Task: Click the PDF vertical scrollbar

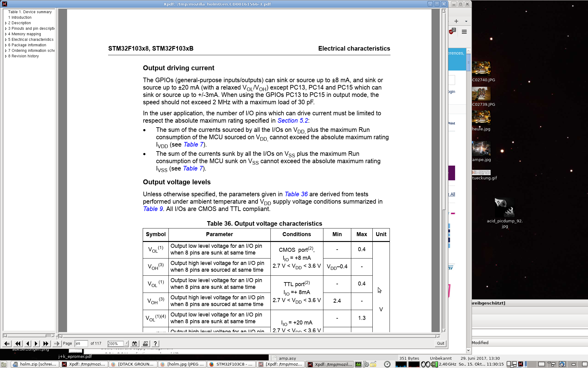Action: (444, 171)
